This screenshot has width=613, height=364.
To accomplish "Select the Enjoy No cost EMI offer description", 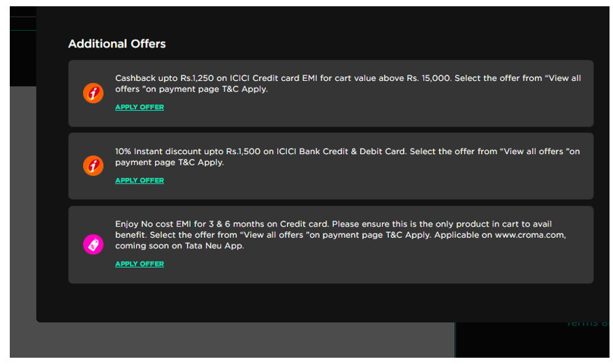I will click(341, 235).
